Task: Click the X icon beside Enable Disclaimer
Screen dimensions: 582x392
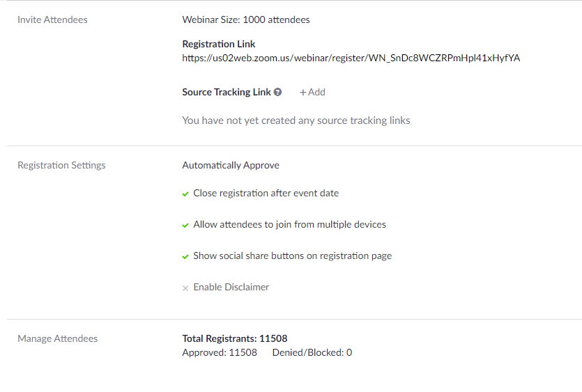Action: [x=185, y=288]
